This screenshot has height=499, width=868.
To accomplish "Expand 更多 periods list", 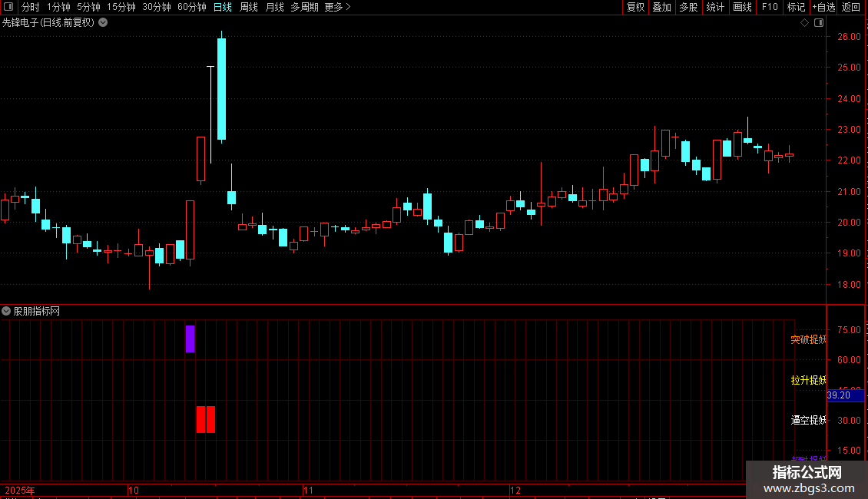I will (x=338, y=7).
